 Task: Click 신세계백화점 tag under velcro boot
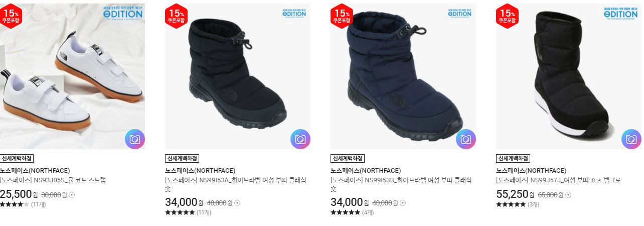(x=513, y=158)
